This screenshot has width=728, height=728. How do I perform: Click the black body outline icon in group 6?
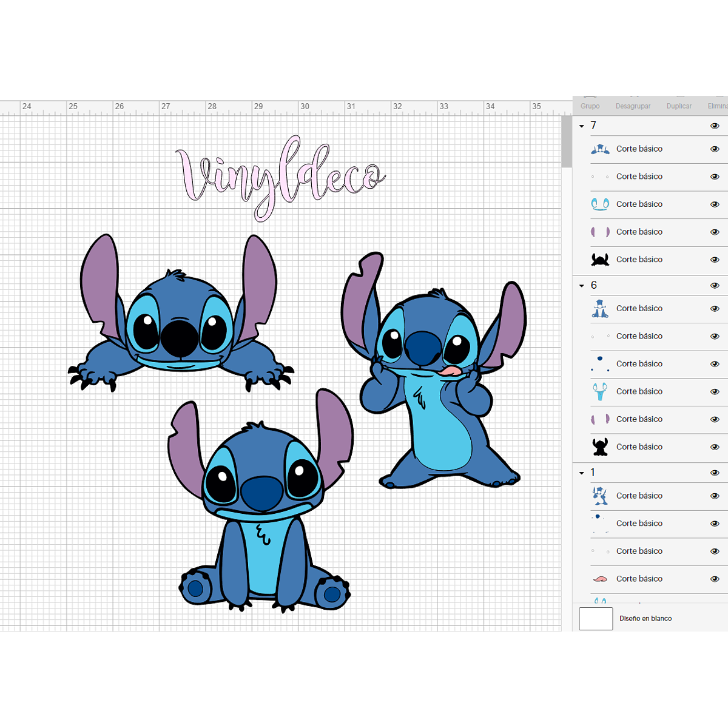[600, 447]
